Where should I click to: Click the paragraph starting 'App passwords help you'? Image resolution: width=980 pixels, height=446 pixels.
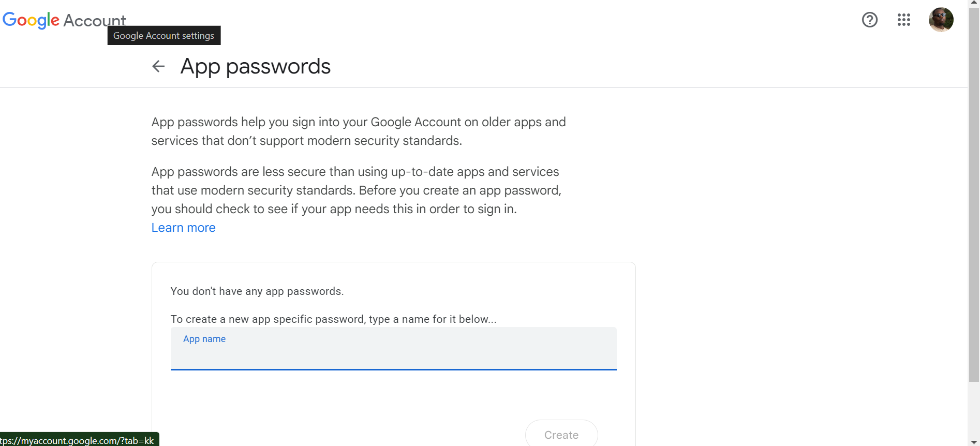(358, 131)
